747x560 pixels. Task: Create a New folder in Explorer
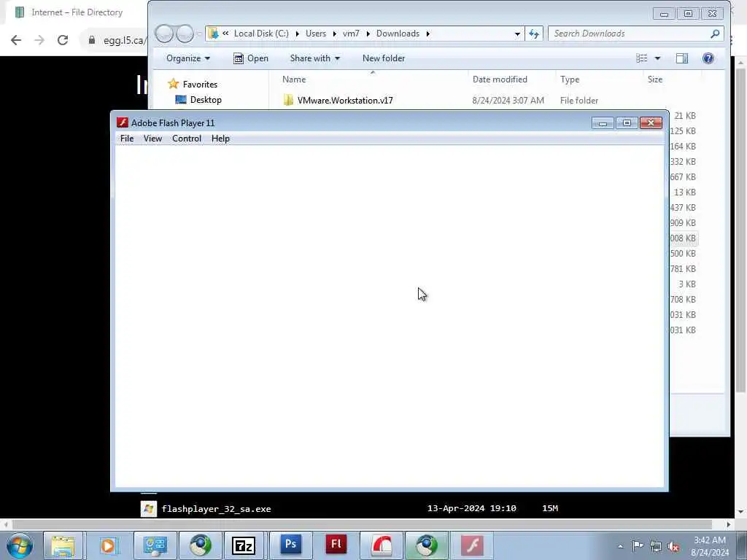click(384, 58)
